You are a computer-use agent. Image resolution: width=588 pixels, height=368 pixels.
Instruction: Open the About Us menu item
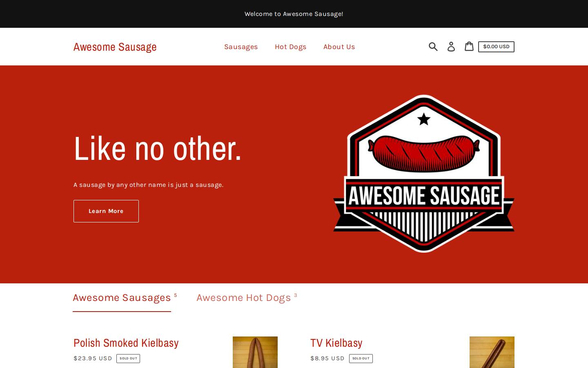[339, 47]
